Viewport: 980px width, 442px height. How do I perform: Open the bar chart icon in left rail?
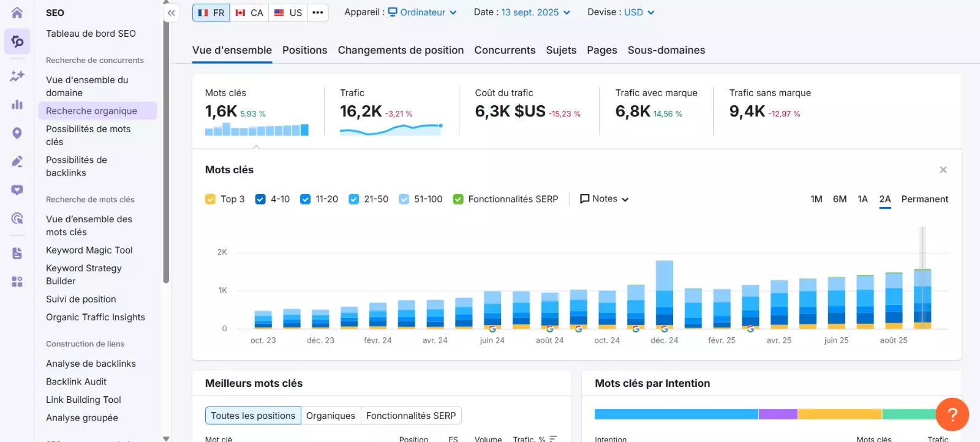pos(17,105)
